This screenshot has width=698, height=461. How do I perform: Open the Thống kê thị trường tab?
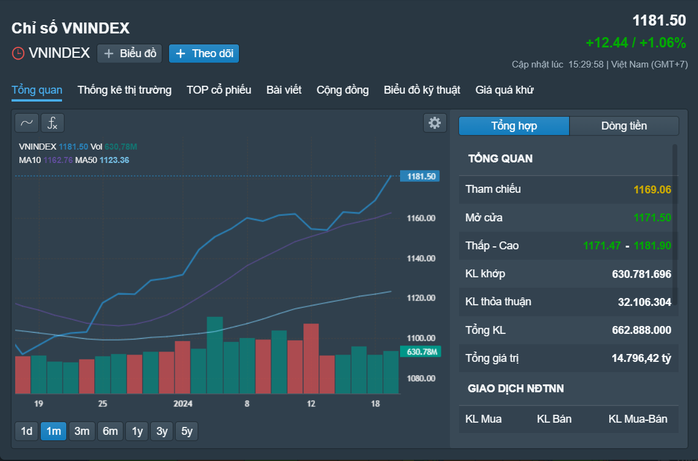pos(124,90)
